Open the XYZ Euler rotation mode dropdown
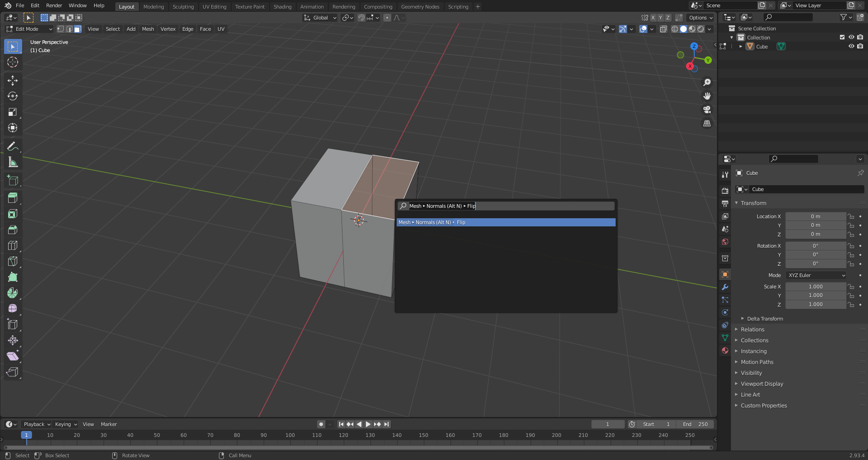The width and height of the screenshot is (868, 460). tap(816, 275)
